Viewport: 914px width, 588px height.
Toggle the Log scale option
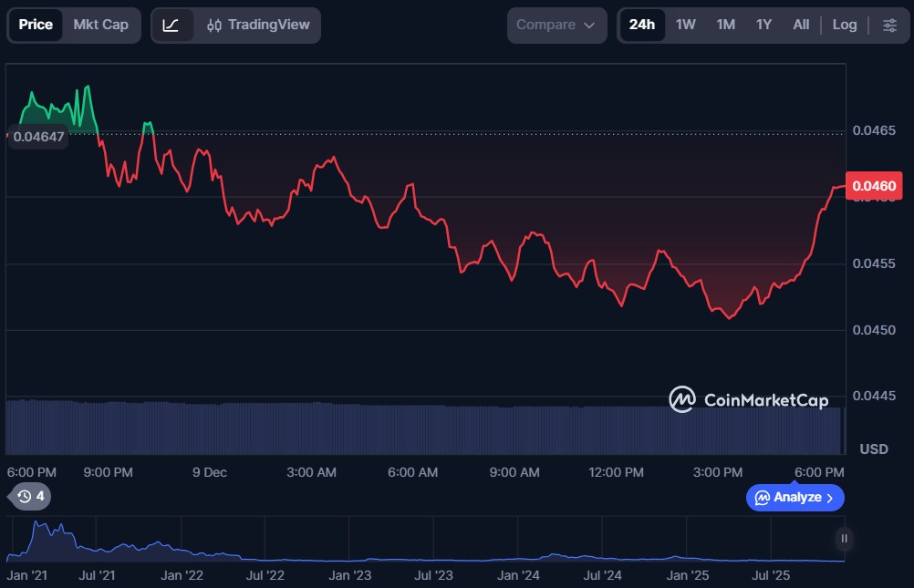point(845,25)
